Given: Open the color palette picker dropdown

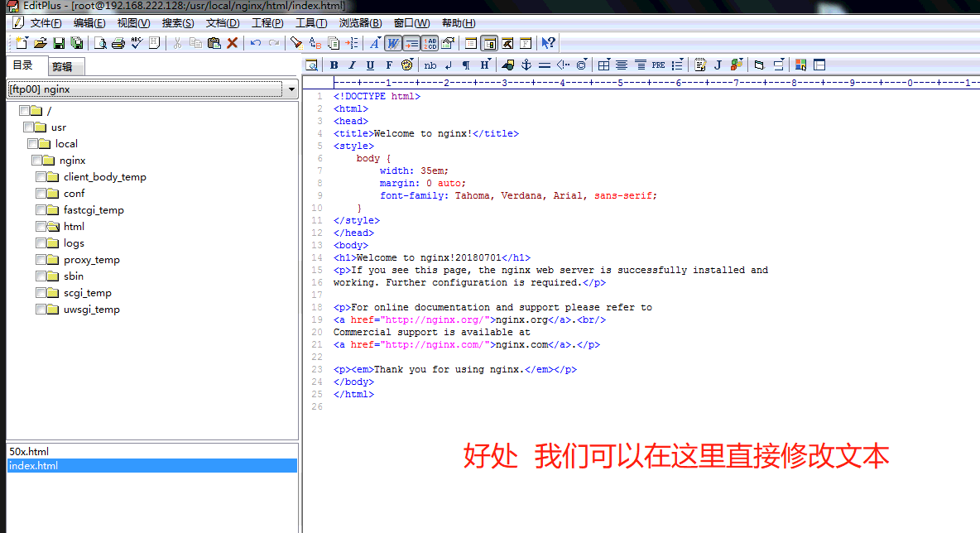Looking at the screenshot, I should 407,65.
